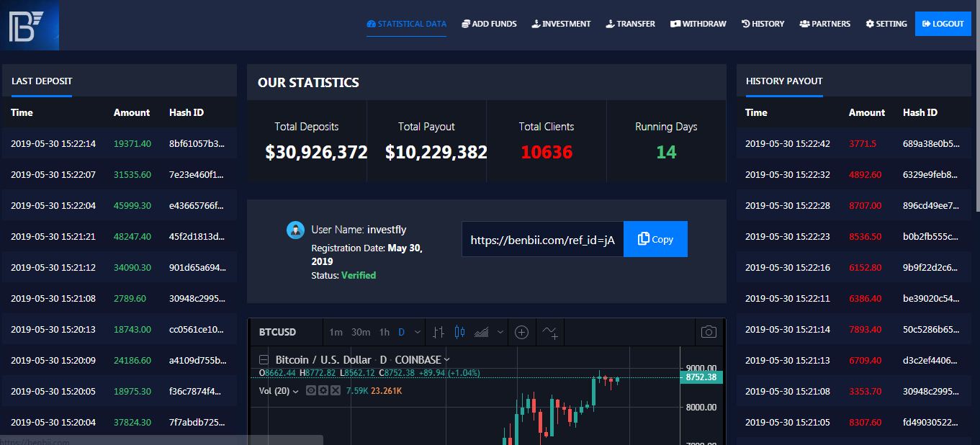Click the Total Payout value $10,229,382

(x=436, y=152)
